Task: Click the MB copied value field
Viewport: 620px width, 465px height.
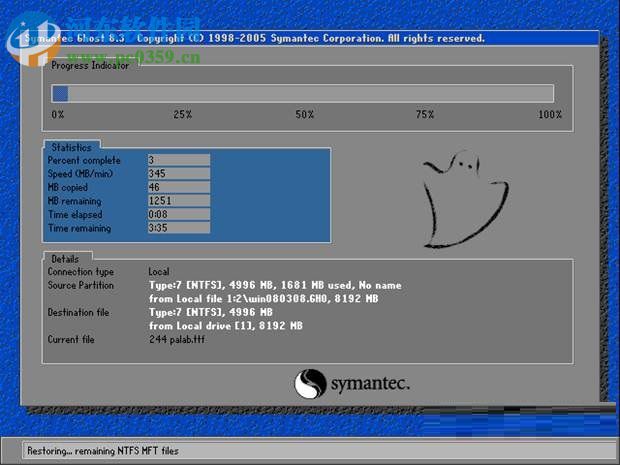Action: tap(178, 187)
